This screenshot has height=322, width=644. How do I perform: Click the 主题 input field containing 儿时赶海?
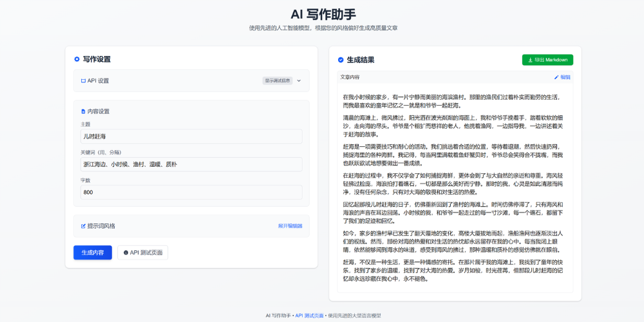click(x=191, y=137)
